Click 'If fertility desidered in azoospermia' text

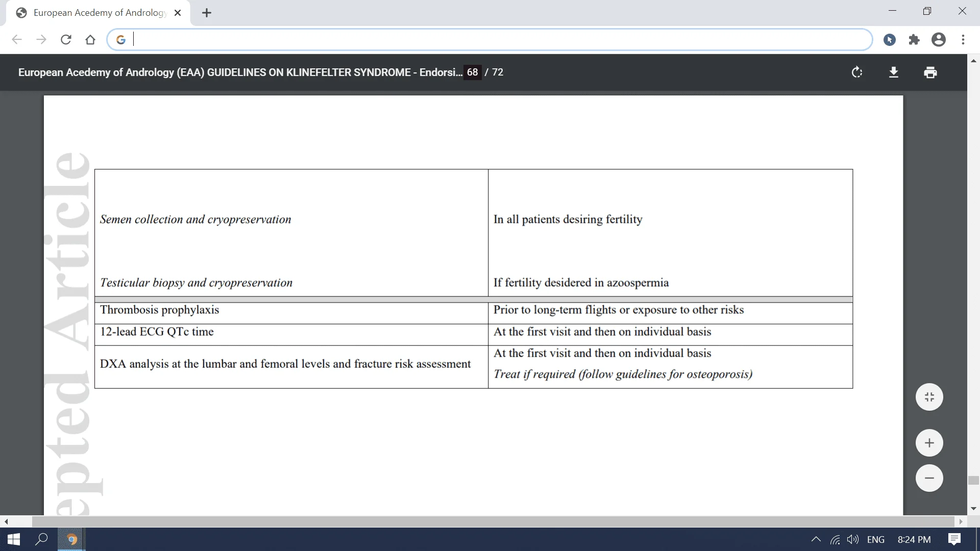click(x=581, y=283)
